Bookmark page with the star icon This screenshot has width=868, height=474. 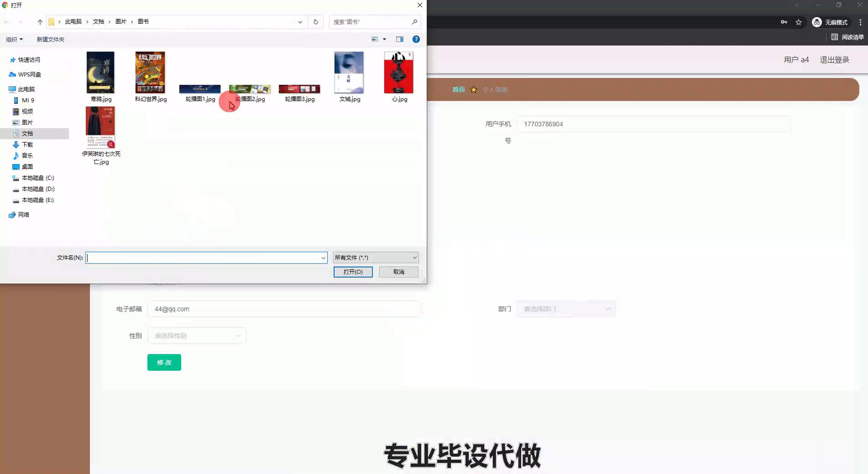point(799,22)
